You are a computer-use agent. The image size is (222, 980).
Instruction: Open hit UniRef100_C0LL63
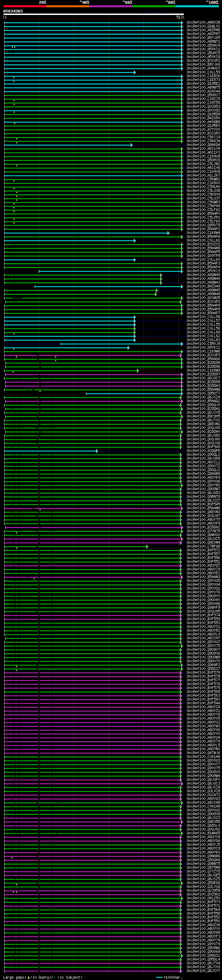pos(203,340)
